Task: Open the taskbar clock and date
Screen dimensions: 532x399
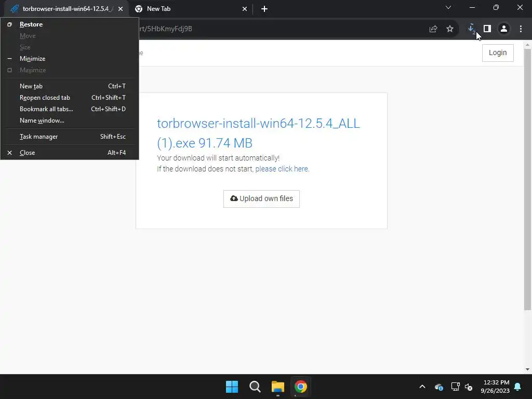Action: click(495, 387)
